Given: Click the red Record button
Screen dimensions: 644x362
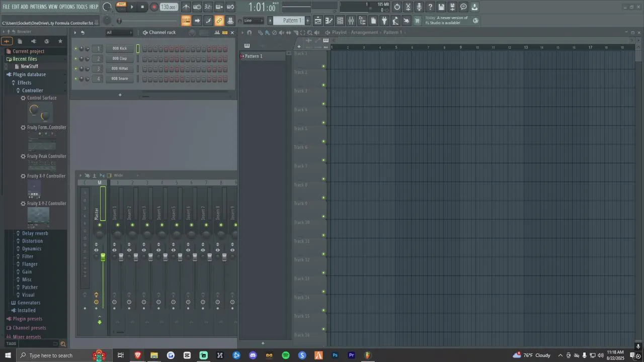Looking at the screenshot, I should (154, 7).
